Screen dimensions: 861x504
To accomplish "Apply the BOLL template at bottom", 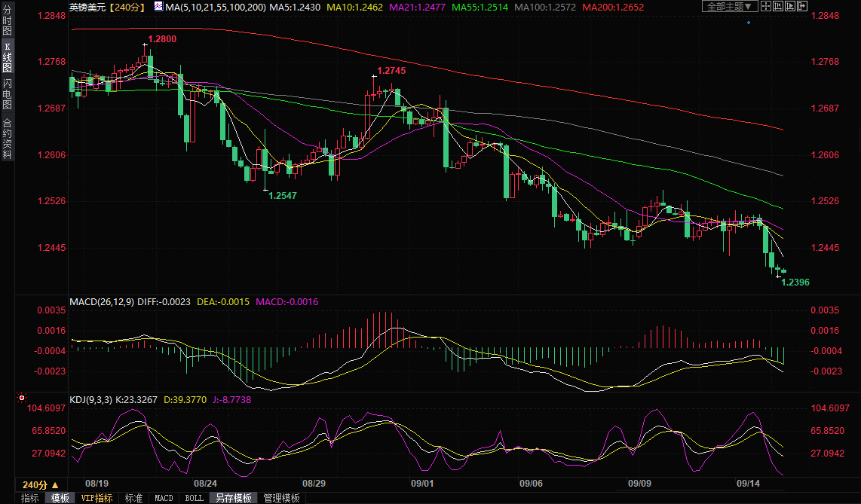I will [194, 498].
